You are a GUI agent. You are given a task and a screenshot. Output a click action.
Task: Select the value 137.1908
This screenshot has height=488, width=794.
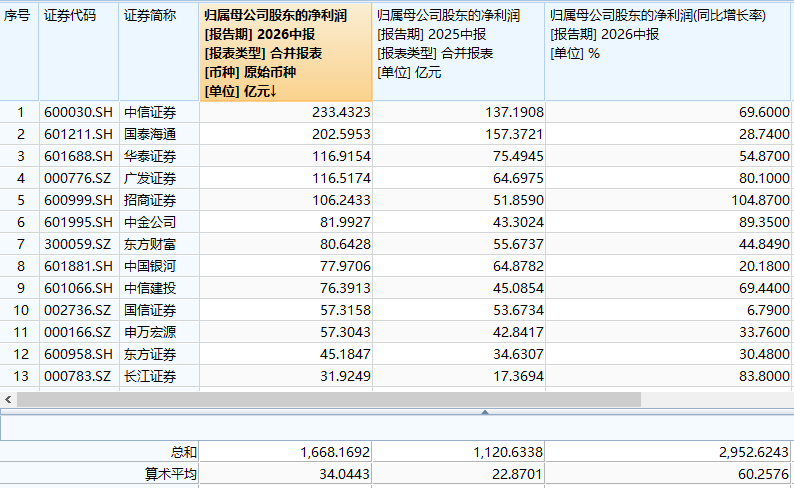514,112
